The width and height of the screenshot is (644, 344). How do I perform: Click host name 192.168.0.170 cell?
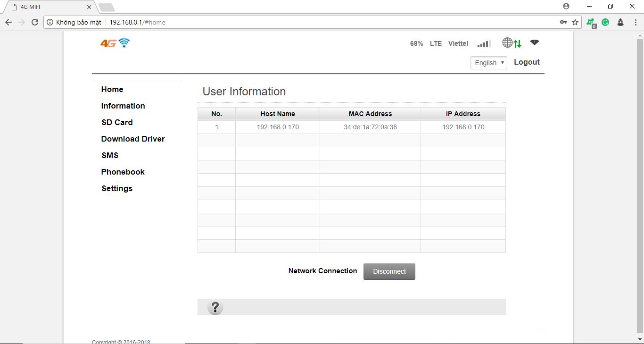click(x=278, y=127)
